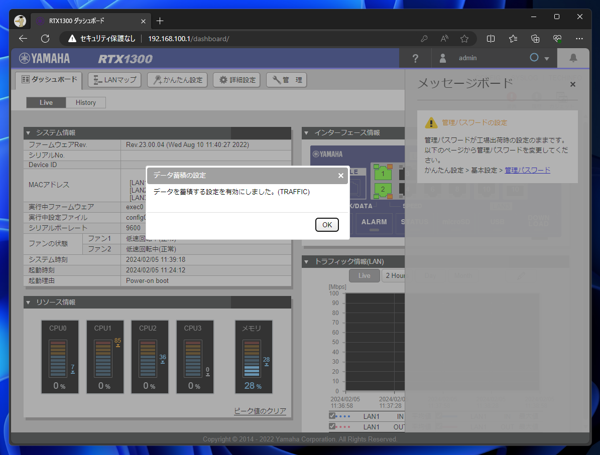Select the History view toggle

point(86,102)
